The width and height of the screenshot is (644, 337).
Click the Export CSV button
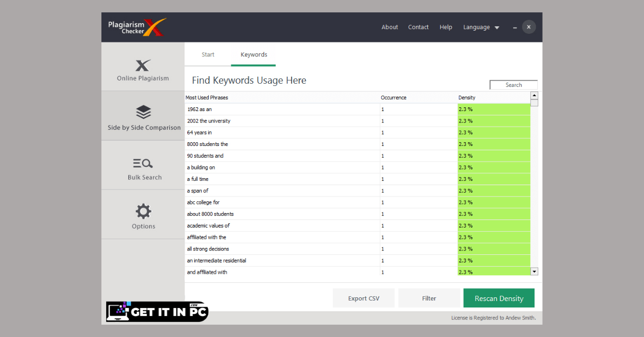point(364,298)
